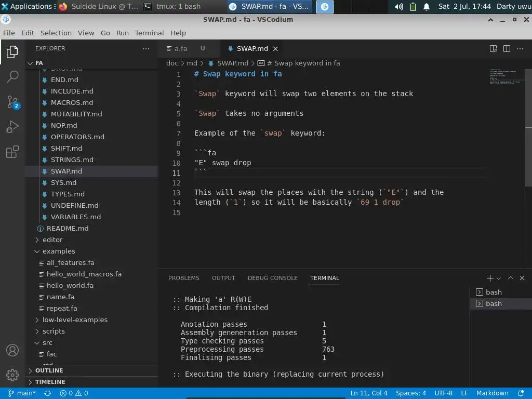Open the Run menu
Viewport: 532px width, 399px height.
[x=123, y=33]
